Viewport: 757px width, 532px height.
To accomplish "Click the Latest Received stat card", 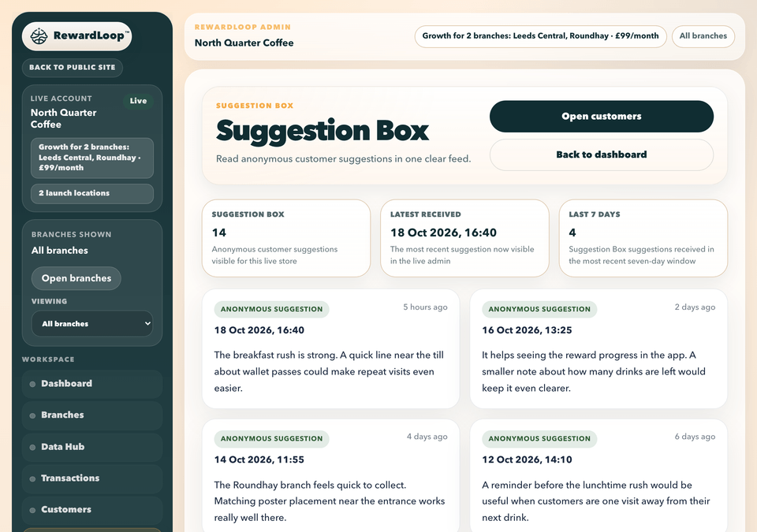I will tap(465, 238).
